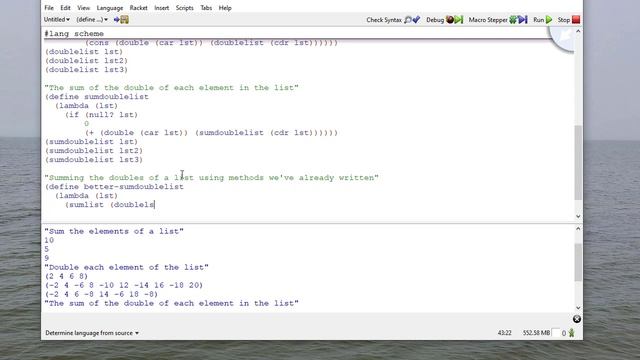Click interactions pane scroll-down arrow
640x360 pixels.
pyautogui.click(x=578, y=308)
